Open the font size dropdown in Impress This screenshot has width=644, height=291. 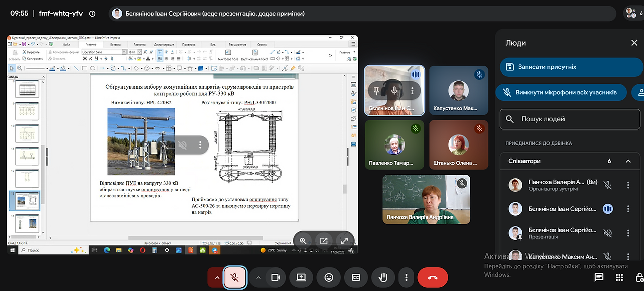coord(139,52)
